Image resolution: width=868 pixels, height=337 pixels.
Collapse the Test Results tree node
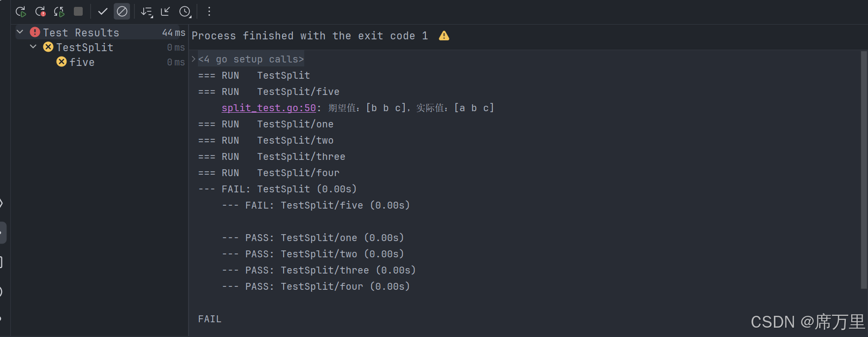(20, 32)
